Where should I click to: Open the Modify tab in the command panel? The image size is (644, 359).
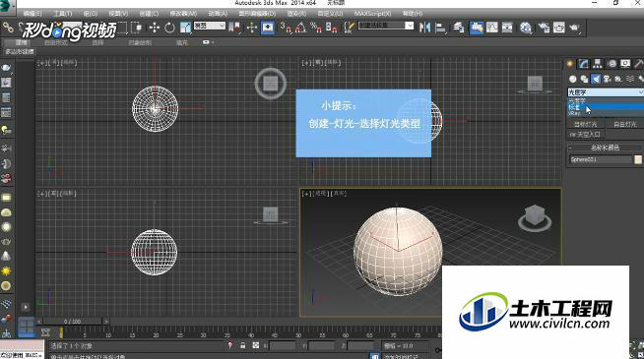[584, 64]
